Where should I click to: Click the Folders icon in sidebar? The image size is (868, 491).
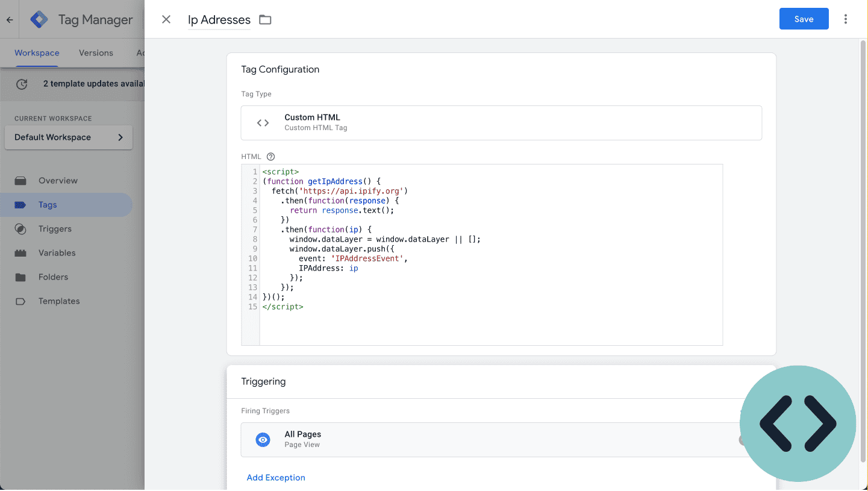pyautogui.click(x=21, y=277)
